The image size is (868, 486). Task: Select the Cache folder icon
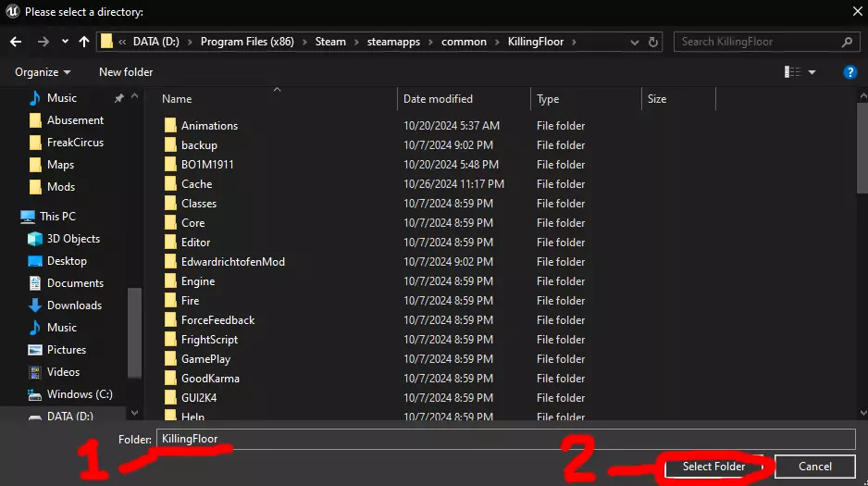tap(170, 184)
